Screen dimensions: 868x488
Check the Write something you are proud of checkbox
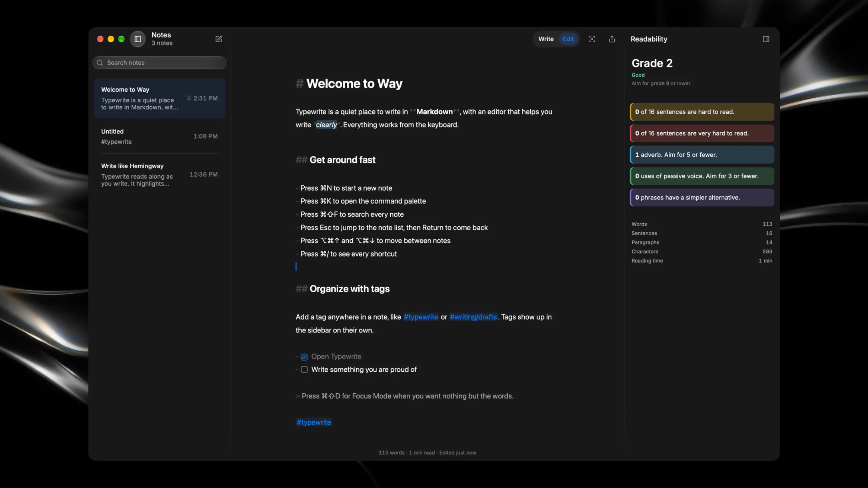[304, 370]
